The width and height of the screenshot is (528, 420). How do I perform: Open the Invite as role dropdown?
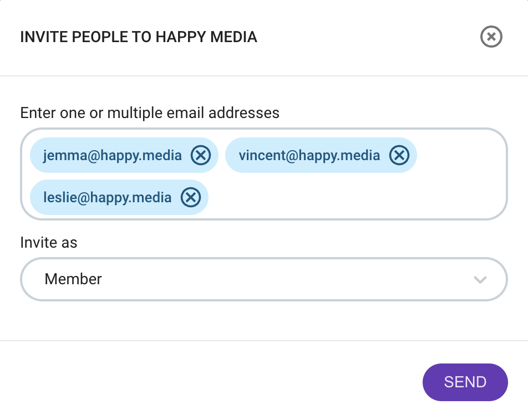264,279
